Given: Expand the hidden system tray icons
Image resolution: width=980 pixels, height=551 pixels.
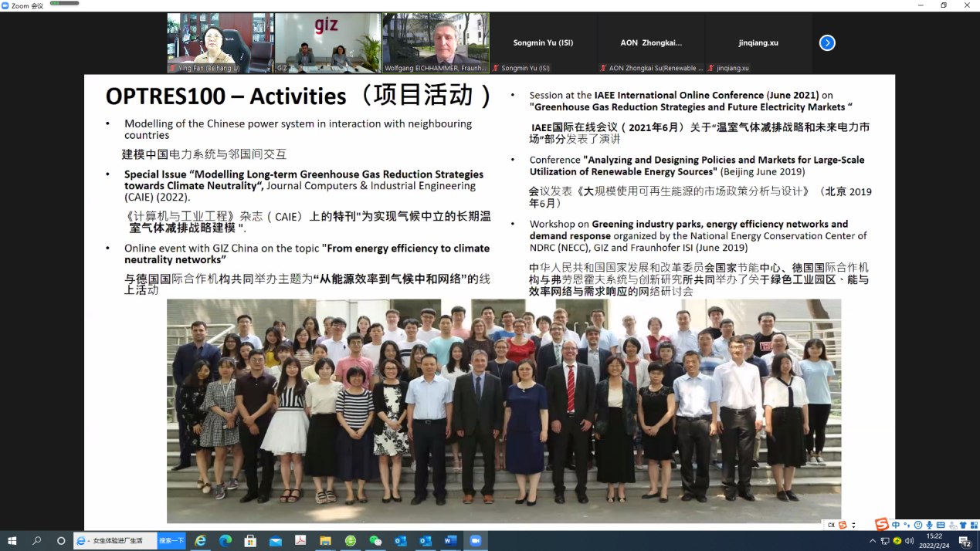Looking at the screenshot, I should tap(873, 541).
